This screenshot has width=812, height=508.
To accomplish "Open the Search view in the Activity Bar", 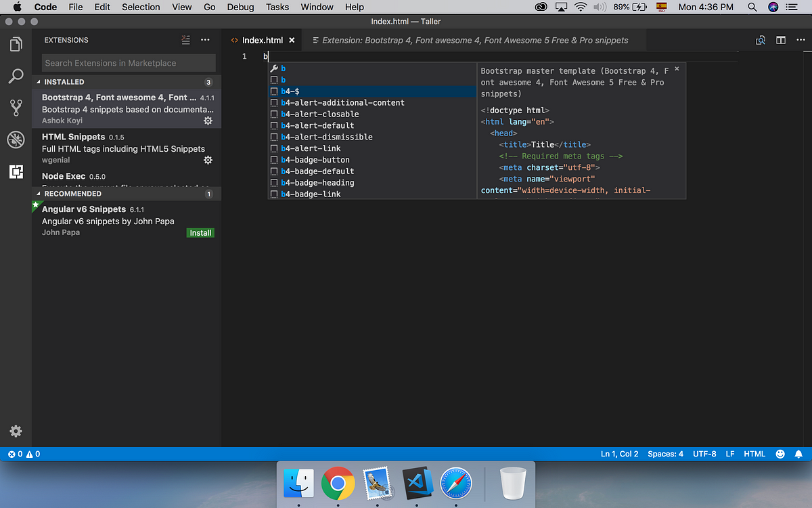I will (x=16, y=76).
